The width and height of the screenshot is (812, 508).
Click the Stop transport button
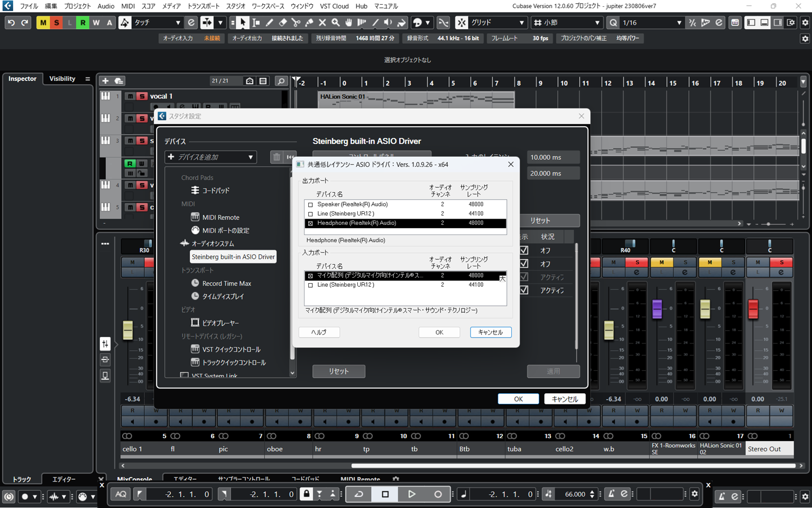(x=385, y=494)
